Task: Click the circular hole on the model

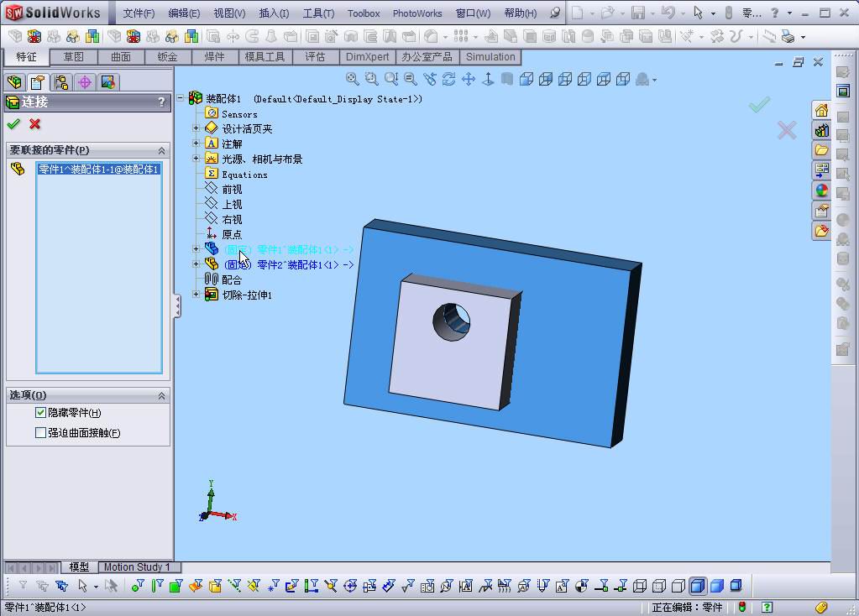Action: (x=452, y=322)
